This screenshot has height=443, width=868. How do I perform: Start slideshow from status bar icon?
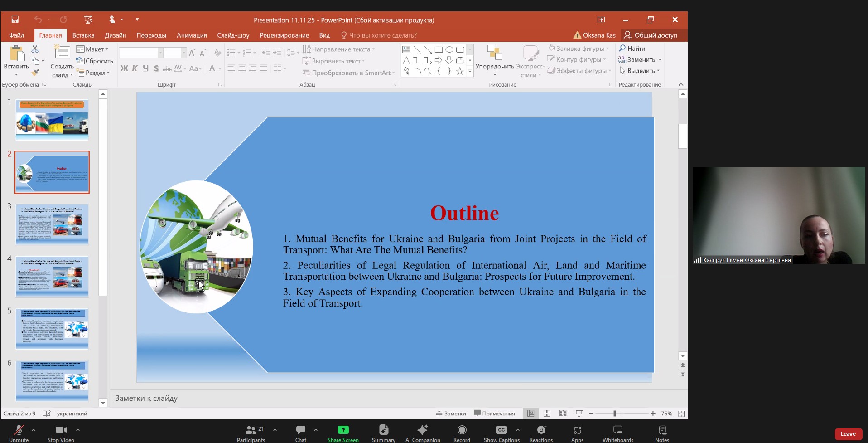579,414
